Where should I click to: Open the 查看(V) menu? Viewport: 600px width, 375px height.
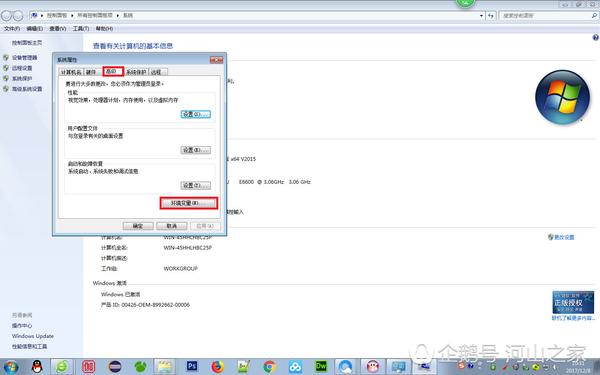(57, 29)
